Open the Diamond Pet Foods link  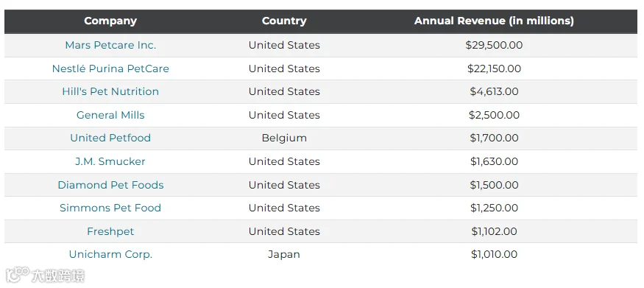pyautogui.click(x=110, y=185)
